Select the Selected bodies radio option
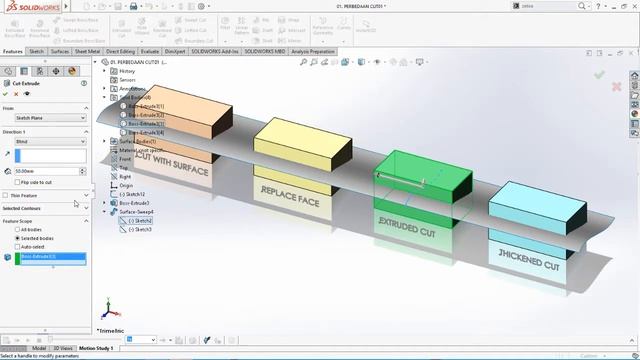 coord(17,238)
